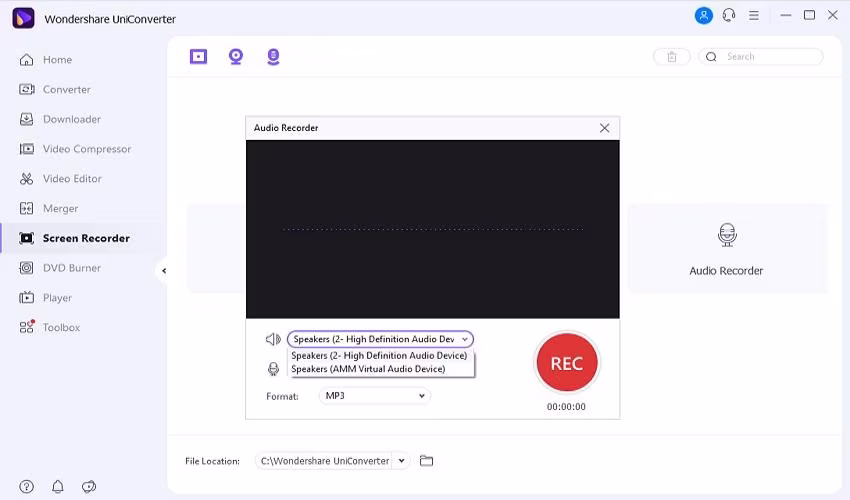Open the Speakers device dropdown
The height and width of the screenshot is (500, 850).
pyautogui.click(x=380, y=339)
